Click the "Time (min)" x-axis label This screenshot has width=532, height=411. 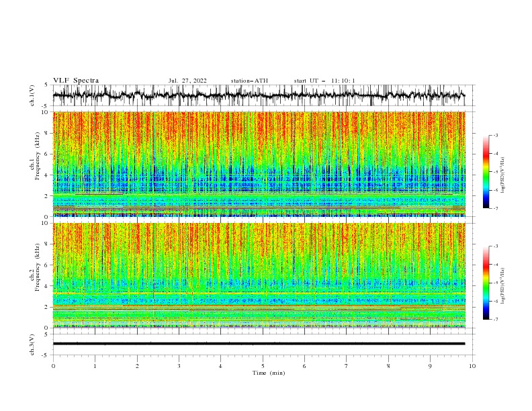(269, 373)
